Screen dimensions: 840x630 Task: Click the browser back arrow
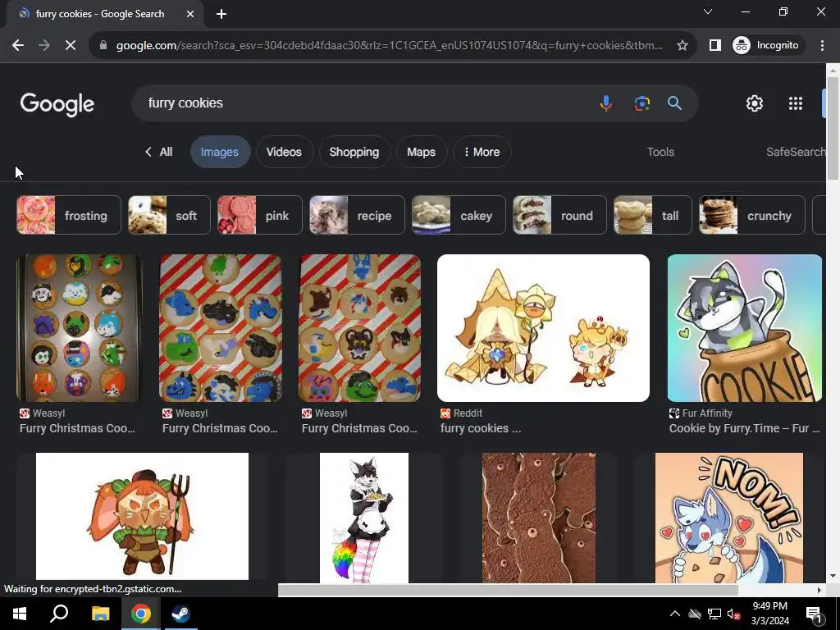[x=18, y=45]
